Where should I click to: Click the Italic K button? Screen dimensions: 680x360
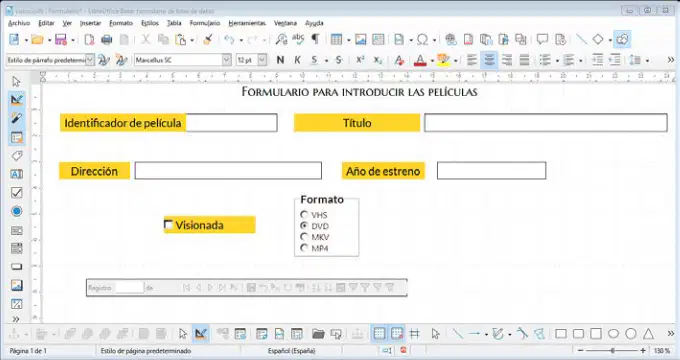pos(298,60)
